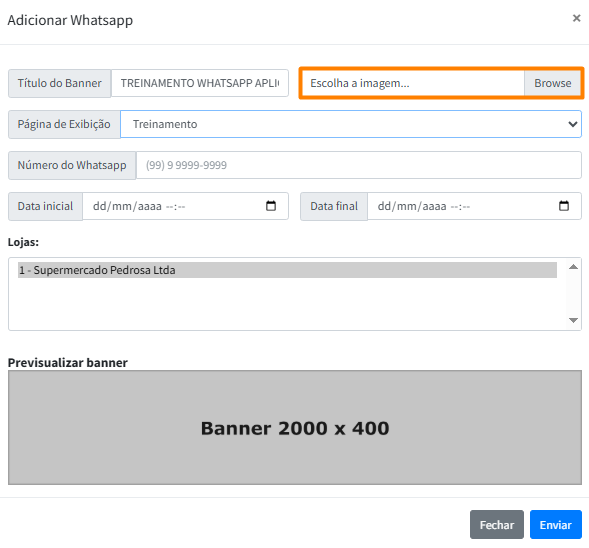Submit the form with the Enviar button

coord(556,524)
